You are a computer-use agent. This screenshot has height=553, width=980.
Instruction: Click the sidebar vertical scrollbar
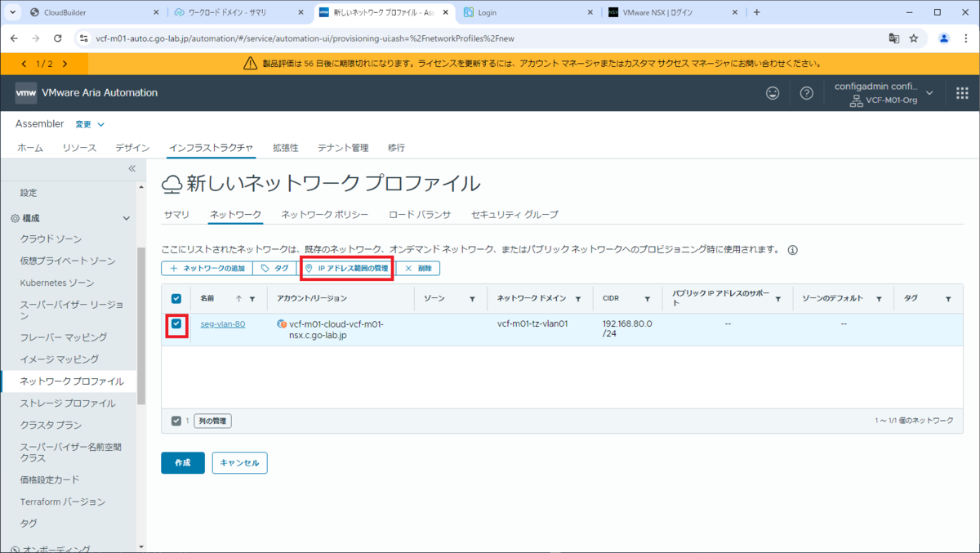[141, 325]
